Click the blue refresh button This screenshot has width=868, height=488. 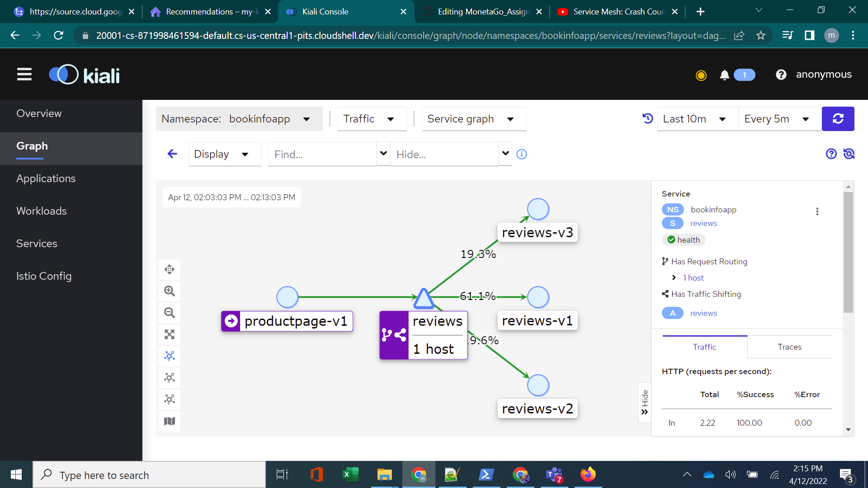click(838, 119)
